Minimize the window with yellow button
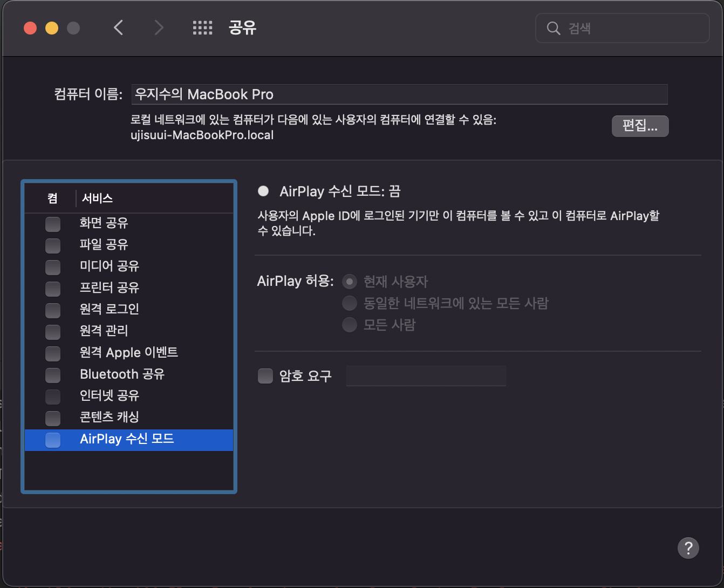This screenshot has width=724, height=588. 52,28
